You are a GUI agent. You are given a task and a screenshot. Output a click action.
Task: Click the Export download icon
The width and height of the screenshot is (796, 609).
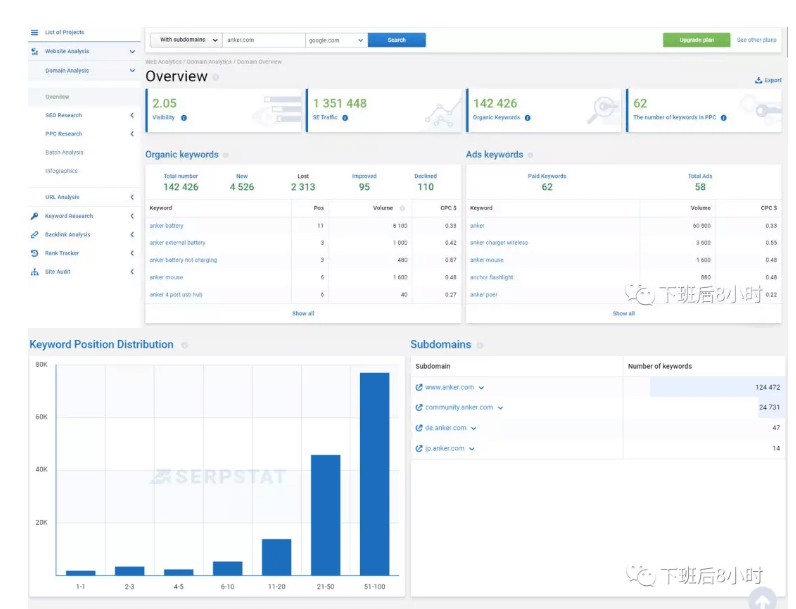coord(758,80)
